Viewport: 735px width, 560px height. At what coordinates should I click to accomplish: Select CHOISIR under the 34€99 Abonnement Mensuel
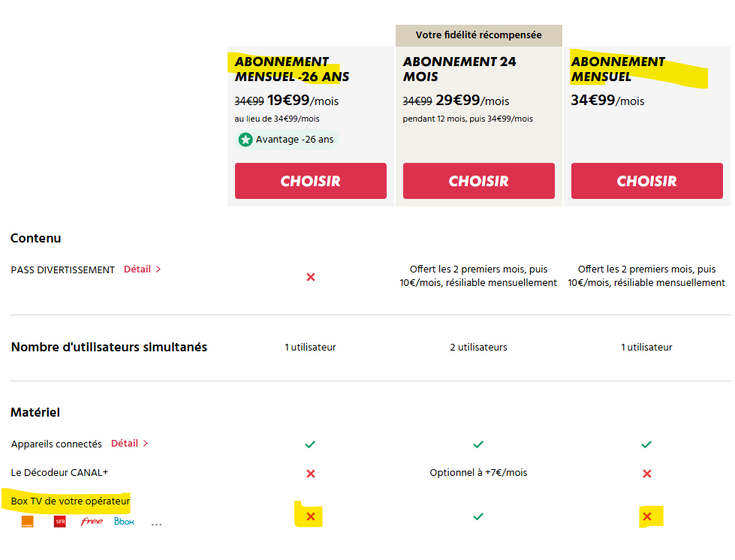pyautogui.click(x=647, y=181)
